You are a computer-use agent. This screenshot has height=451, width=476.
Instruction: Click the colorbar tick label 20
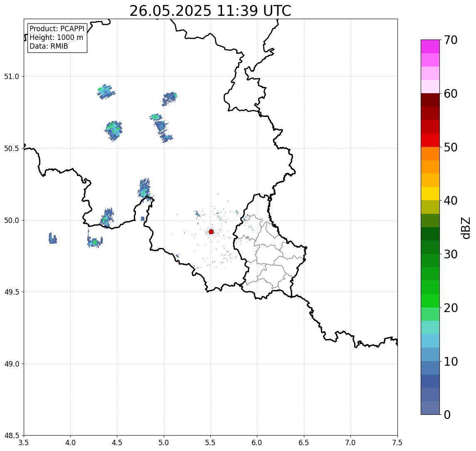point(451,308)
